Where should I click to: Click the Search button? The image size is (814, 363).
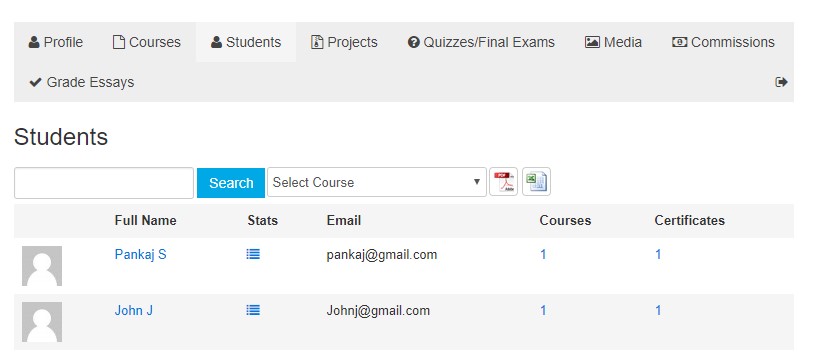click(x=231, y=183)
